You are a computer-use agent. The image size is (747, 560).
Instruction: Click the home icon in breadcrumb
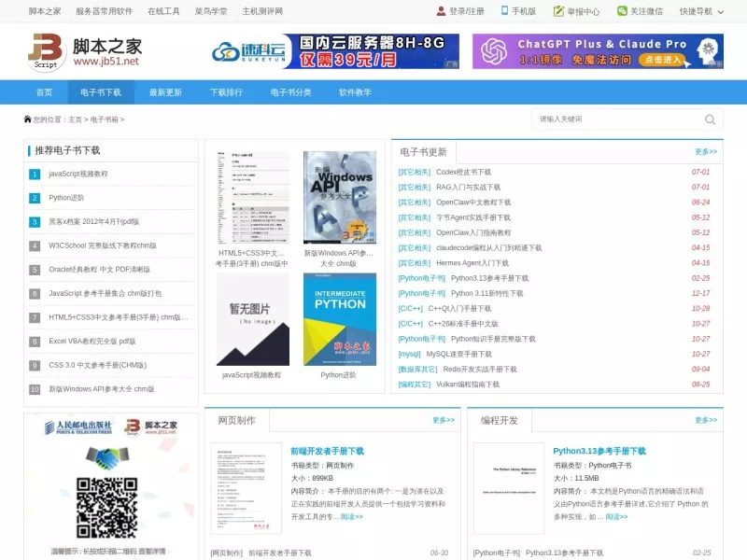click(x=28, y=119)
